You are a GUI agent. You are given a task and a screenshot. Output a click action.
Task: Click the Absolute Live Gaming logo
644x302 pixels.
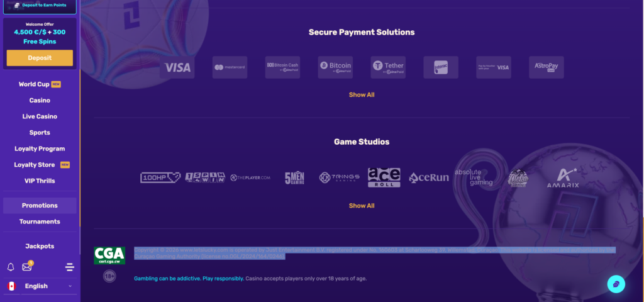point(474,177)
